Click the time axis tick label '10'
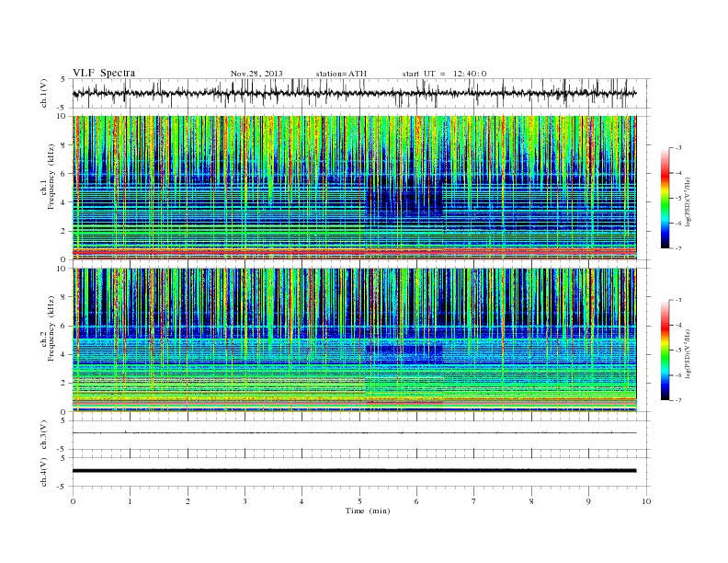The width and height of the screenshot is (728, 563). pyautogui.click(x=646, y=501)
